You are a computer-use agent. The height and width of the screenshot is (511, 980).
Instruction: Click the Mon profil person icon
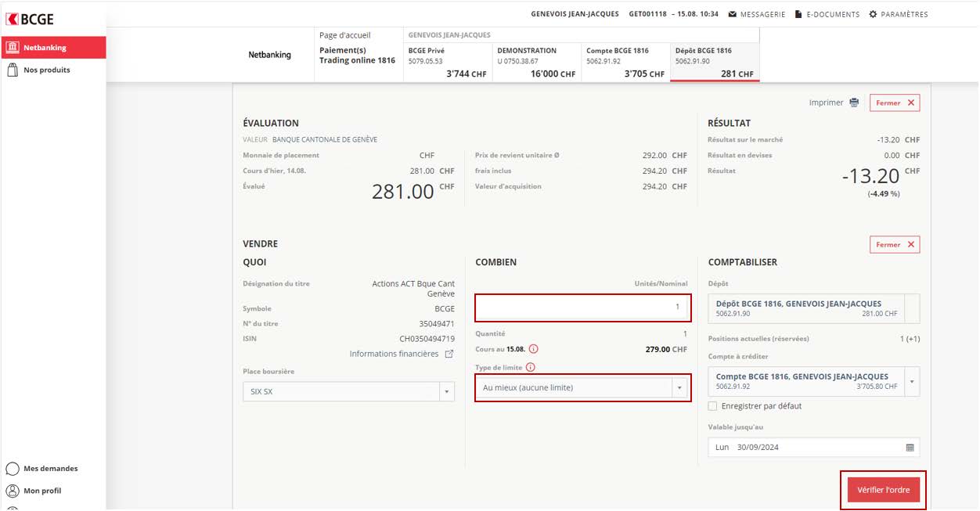[13, 491]
